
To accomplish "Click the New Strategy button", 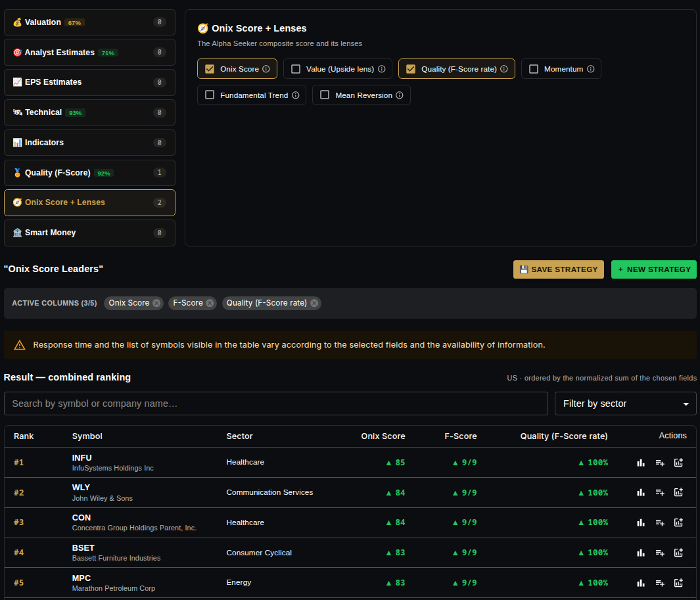I will pyautogui.click(x=653, y=269).
